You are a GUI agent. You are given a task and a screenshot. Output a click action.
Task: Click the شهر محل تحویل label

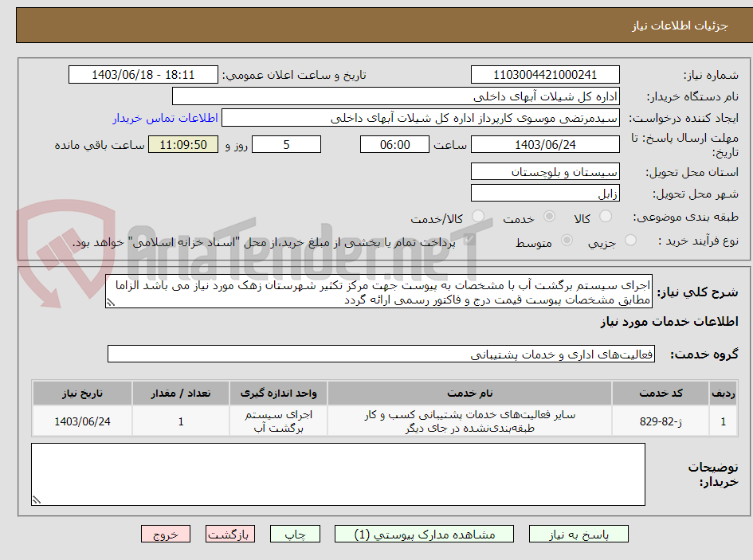point(696,194)
